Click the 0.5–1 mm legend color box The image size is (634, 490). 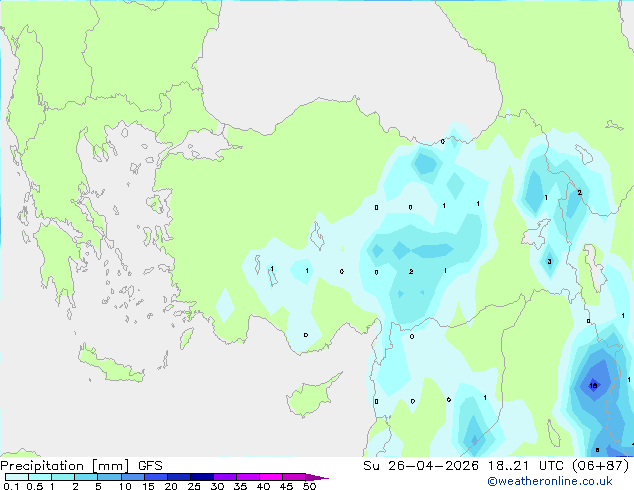coord(40,477)
